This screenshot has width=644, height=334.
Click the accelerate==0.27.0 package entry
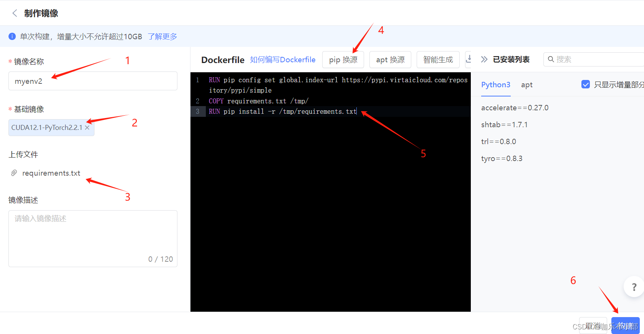(x=515, y=108)
